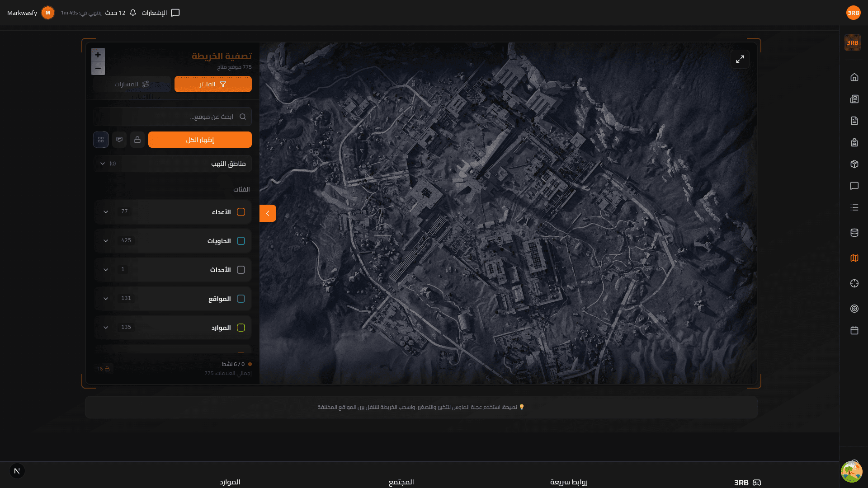Click the map zoom in plus button
Image resolution: width=868 pixels, height=488 pixels.
tap(98, 55)
